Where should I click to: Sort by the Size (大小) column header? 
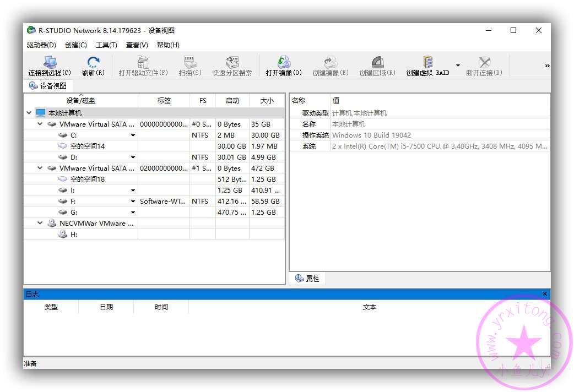(x=267, y=100)
